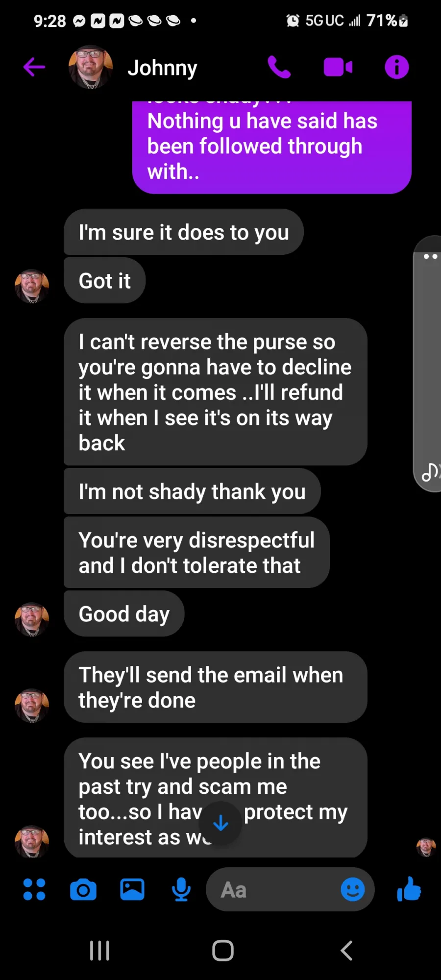The width and height of the screenshot is (441, 980).
Task: Jump to latest messages with down arrow
Action: pyautogui.click(x=221, y=823)
